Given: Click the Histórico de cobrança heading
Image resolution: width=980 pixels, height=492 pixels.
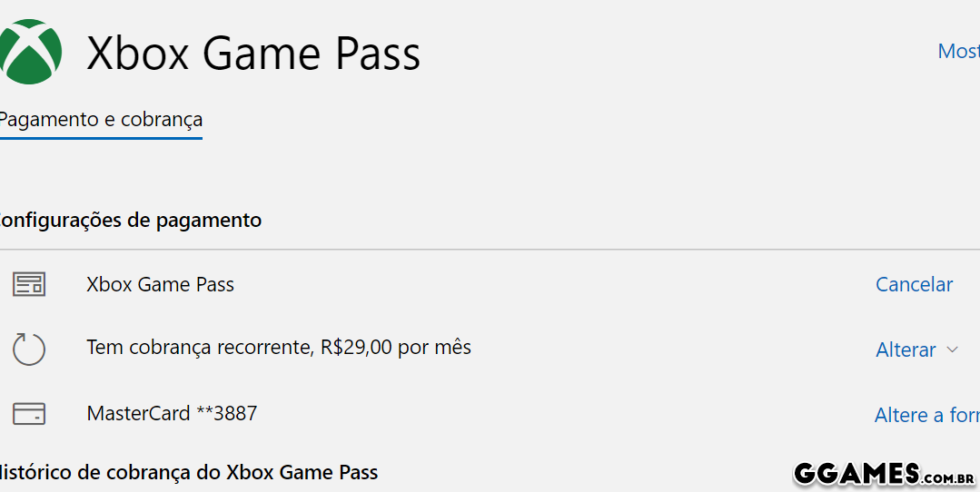Looking at the screenshot, I should pyautogui.click(x=186, y=472).
